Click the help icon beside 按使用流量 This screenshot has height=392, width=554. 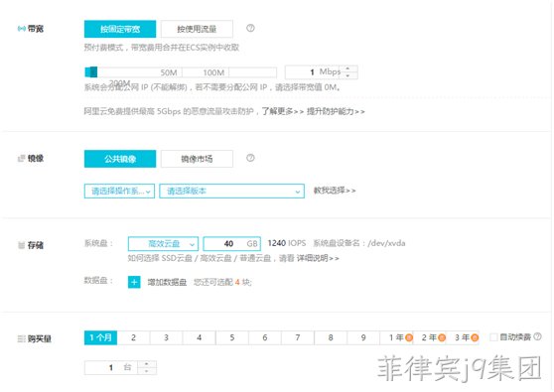click(250, 28)
